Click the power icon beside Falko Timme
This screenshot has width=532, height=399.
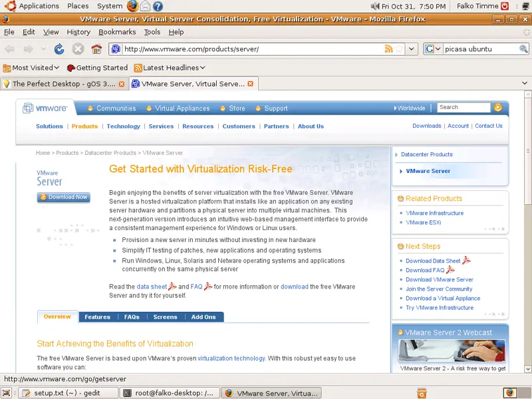[x=505, y=6]
